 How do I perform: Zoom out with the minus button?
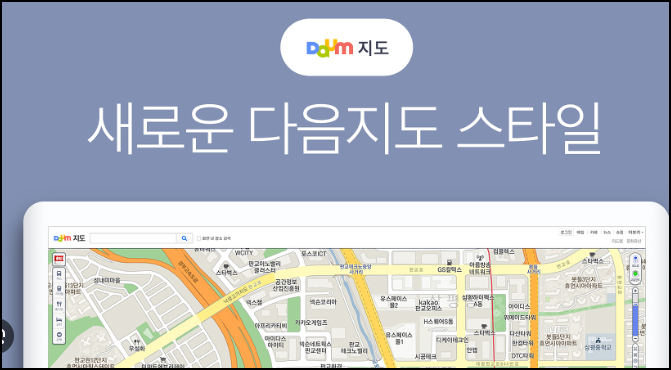[x=635, y=339]
